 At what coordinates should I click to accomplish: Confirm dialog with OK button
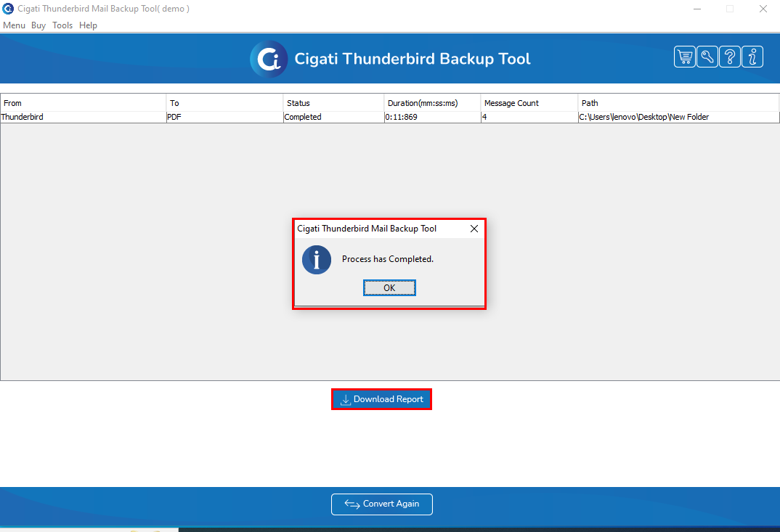[389, 288]
